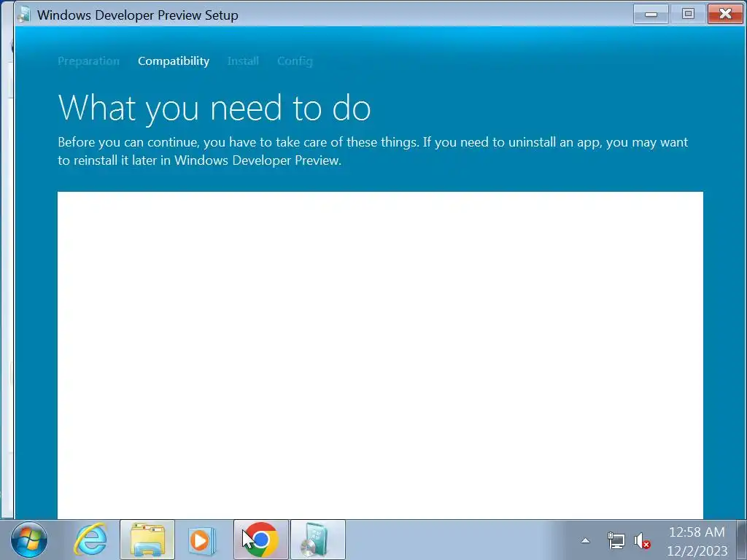747x560 pixels.
Task: Open the Windows Start orb
Action: point(29,540)
